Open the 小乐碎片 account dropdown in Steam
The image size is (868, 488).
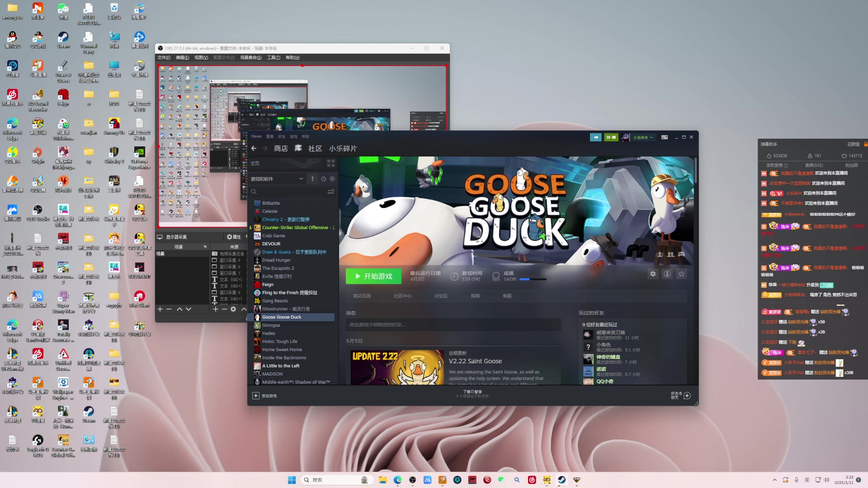(642, 137)
